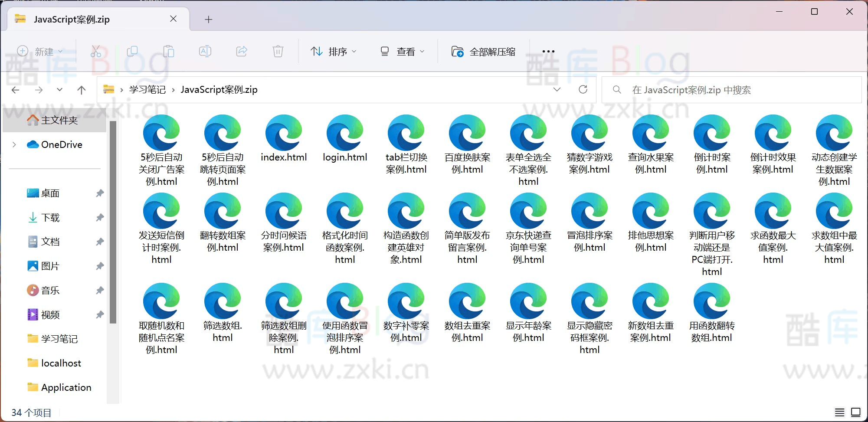Click the Cut icon in the toolbar
This screenshot has width=868, height=422.
pyautogui.click(x=96, y=51)
